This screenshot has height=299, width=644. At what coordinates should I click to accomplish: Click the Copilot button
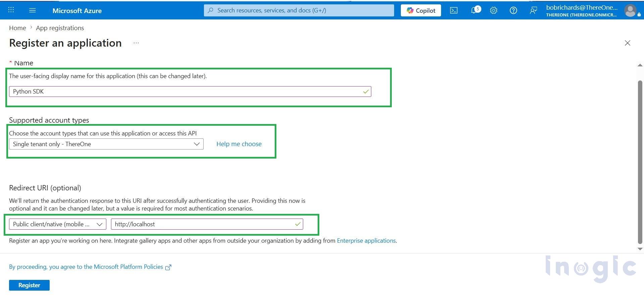coord(421,10)
